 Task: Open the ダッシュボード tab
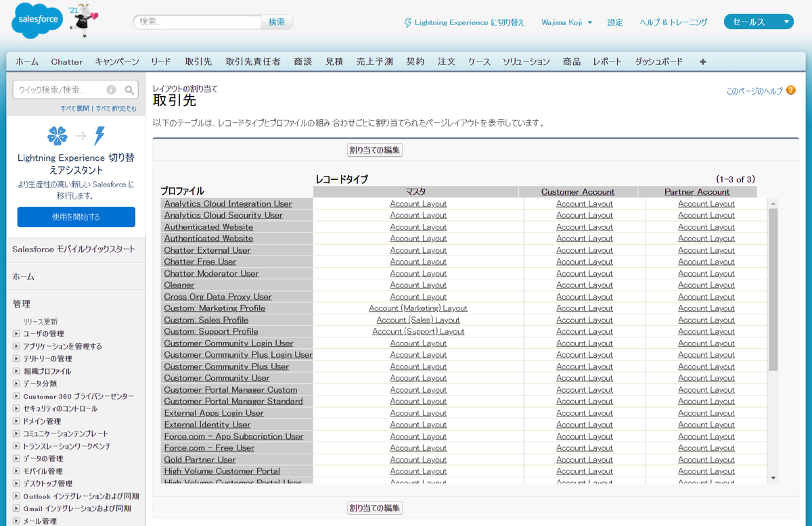point(659,62)
